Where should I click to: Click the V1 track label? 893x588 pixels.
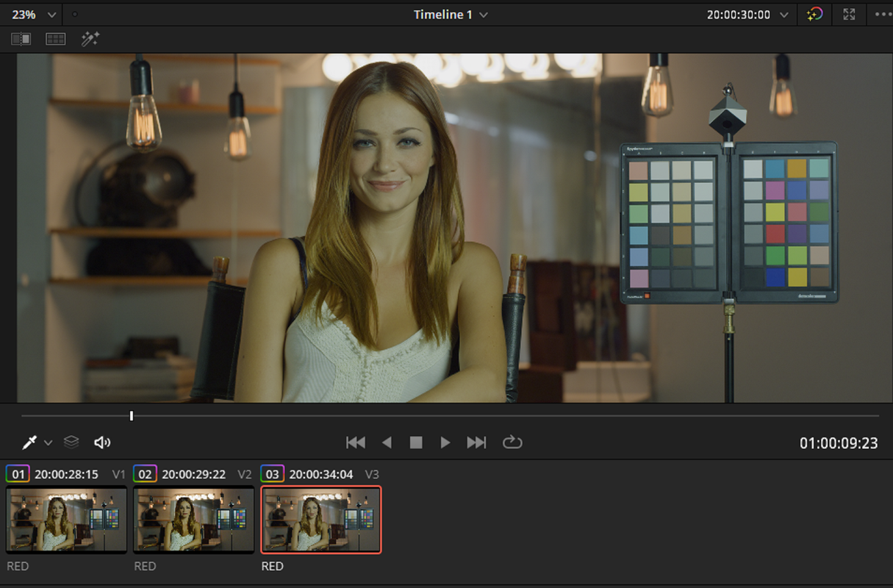[x=119, y=474]
